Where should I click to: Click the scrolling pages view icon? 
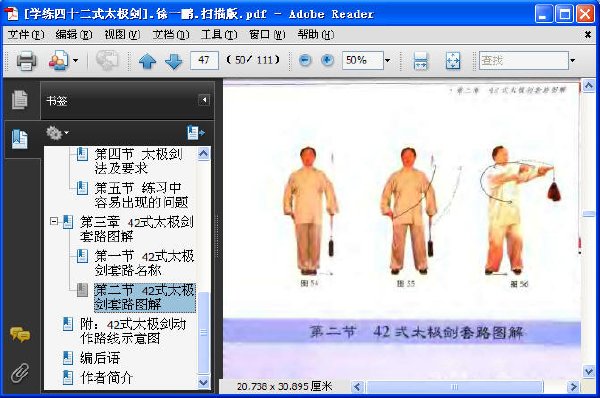[x=421, y=60]
